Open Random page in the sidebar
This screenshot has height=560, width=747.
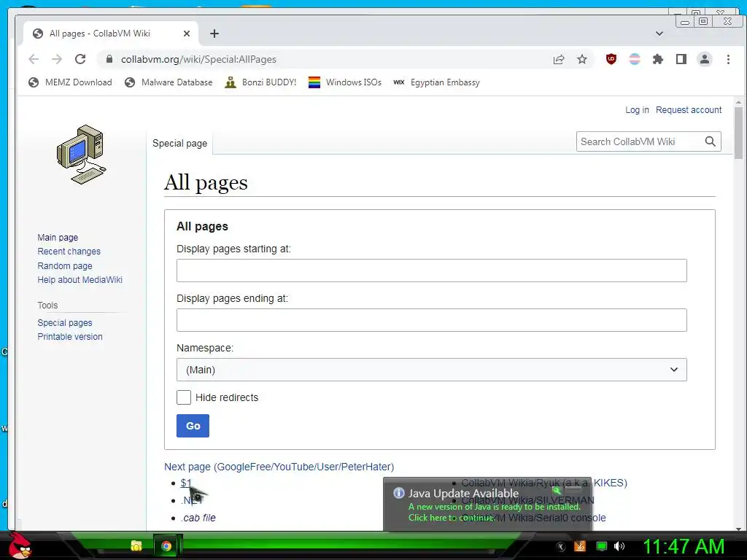[x=65, y=265]
